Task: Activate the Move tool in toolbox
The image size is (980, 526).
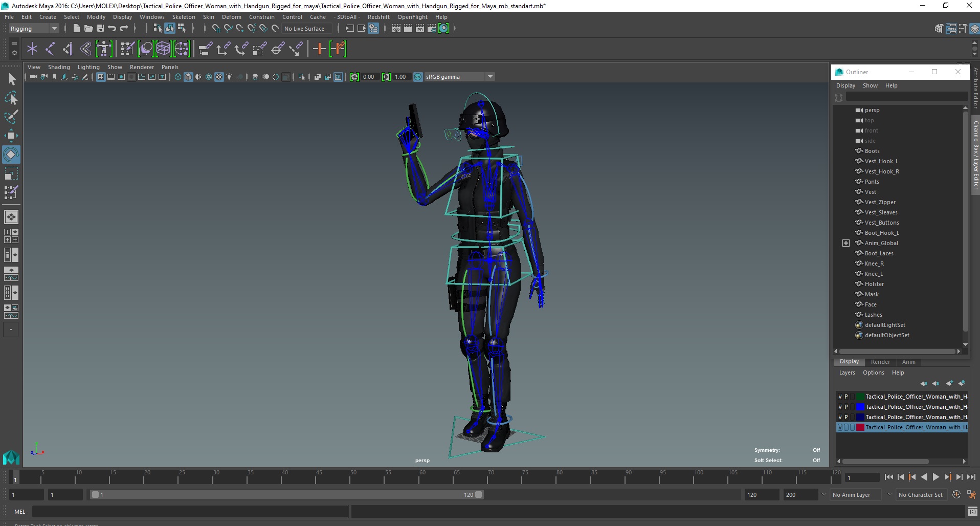Action: coord(11,135)
